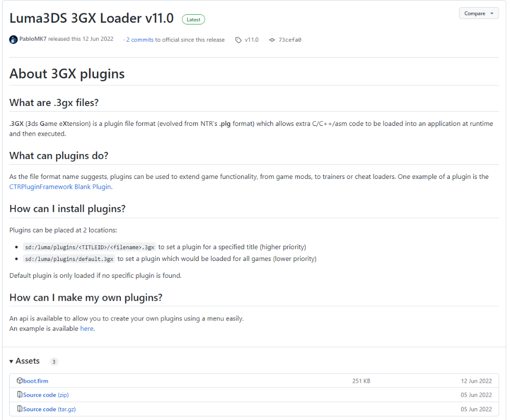Click the 05 Jun 2022 date on tar.gz row
The height and width of the screenshot is (420, 510).
476,409
